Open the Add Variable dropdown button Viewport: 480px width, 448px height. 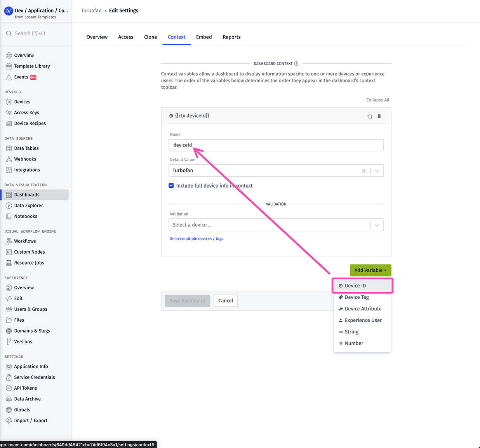370,270
